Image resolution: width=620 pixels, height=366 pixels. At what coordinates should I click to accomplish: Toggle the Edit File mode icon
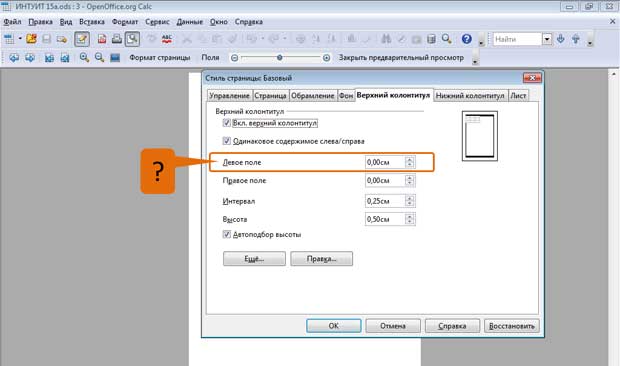tap(82, 39)
